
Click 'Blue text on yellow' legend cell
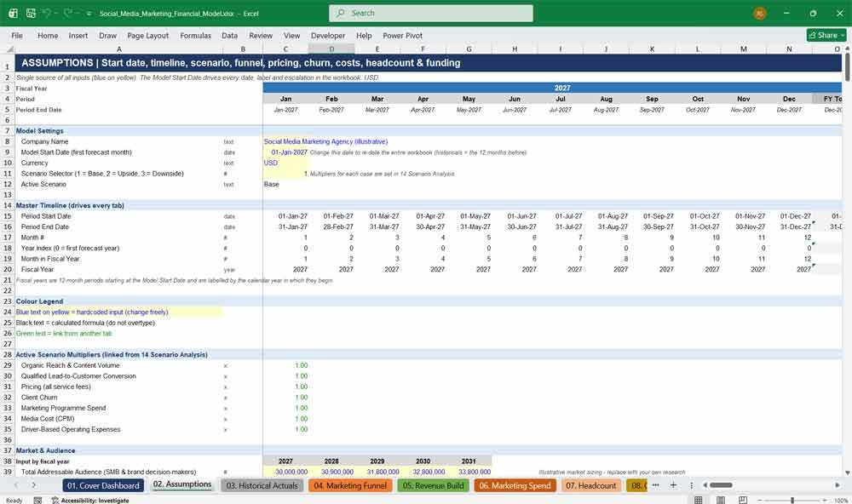(x=118, y=312)
